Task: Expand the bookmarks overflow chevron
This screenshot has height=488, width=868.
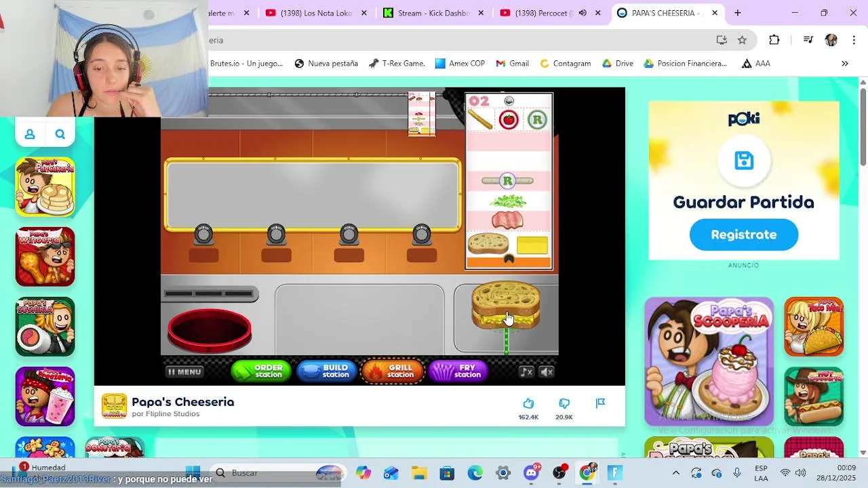Action: point(845,64)
